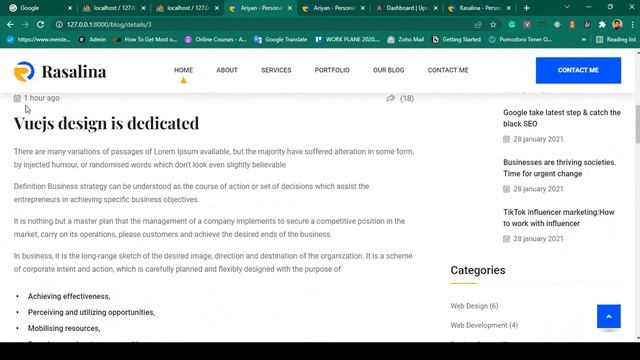Screen dimensions: 640x360
Task: Switch to the first localhost tab
Action: [x=114, y=8]
